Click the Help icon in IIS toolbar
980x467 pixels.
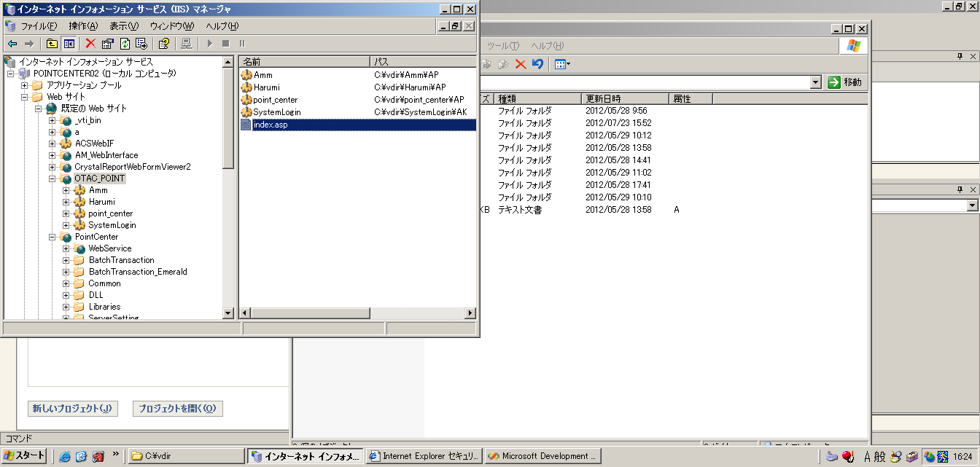164,44
